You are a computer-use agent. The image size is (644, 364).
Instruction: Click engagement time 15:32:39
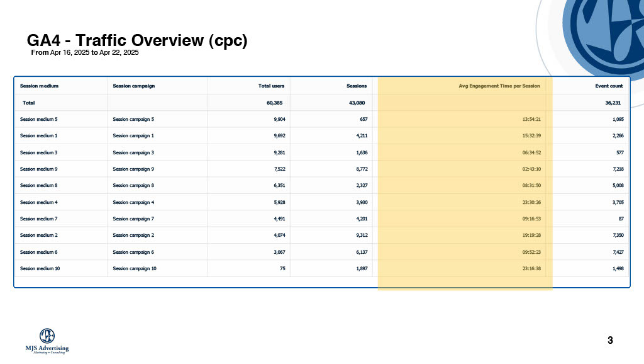pyautogui.click(x=531, y=136)
